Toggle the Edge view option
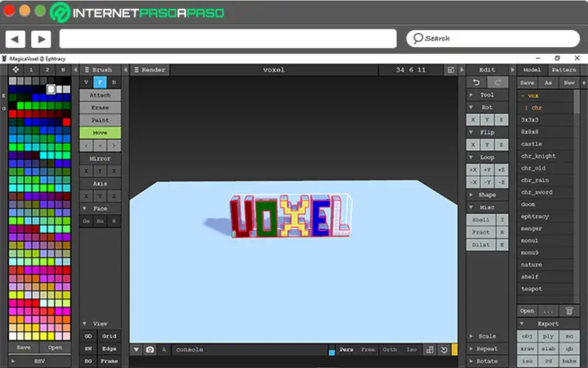Image resolution: width=588 pixels, height=368 pixels. [x=109, y=348]
